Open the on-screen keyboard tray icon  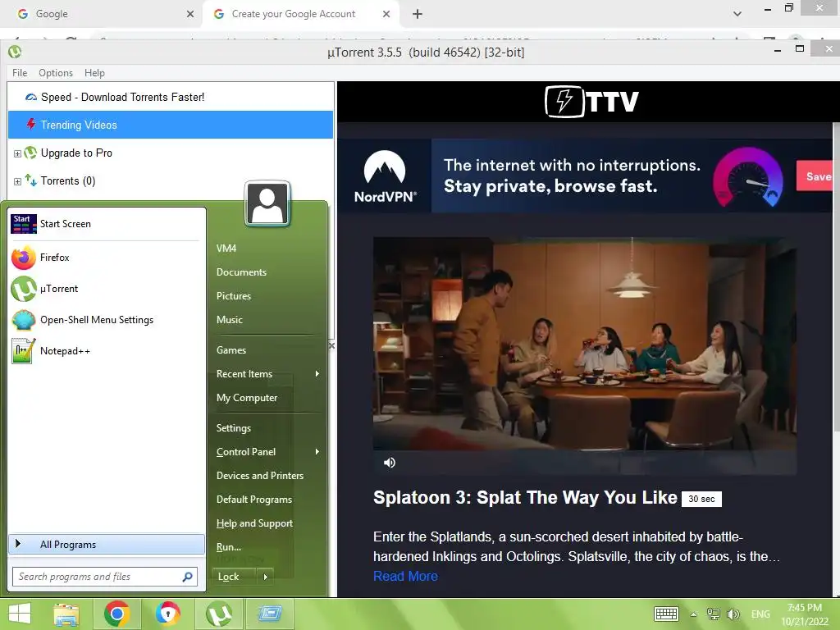click(x=666, y=614)
